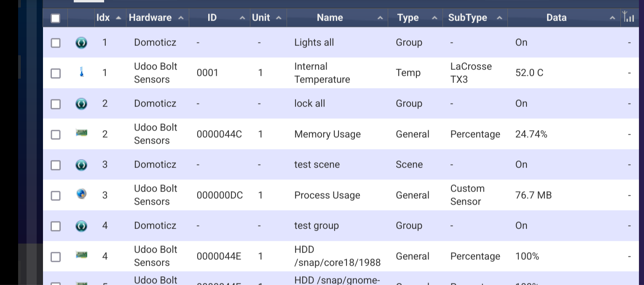Click the test scene icon
This screenshot has height=285, width=644.
pos(81,165)
